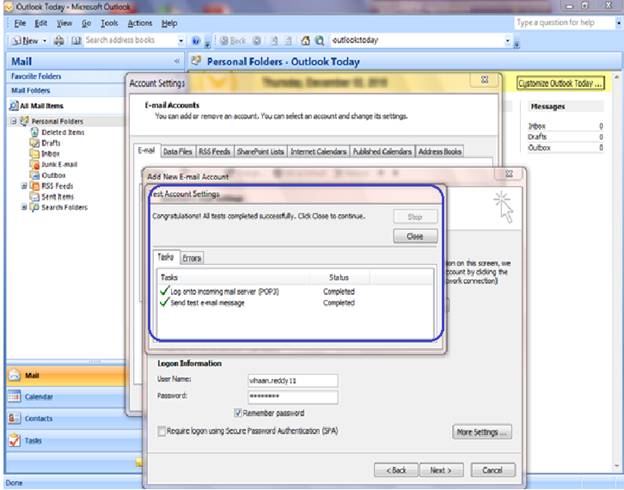Open the Edit menu
The height and width of the screenshot is (490, 624).
point(41,23)
